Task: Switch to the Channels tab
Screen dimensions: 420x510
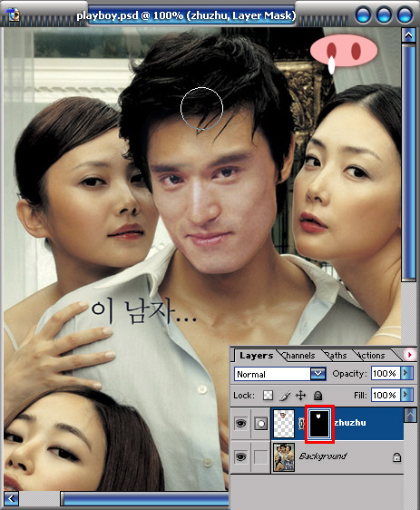Action: (298, 356)
